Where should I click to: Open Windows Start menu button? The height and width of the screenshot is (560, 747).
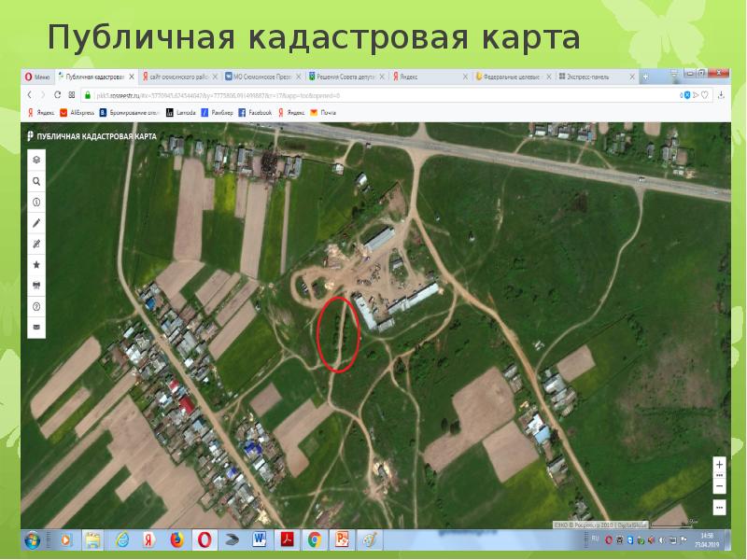point(33,539)
